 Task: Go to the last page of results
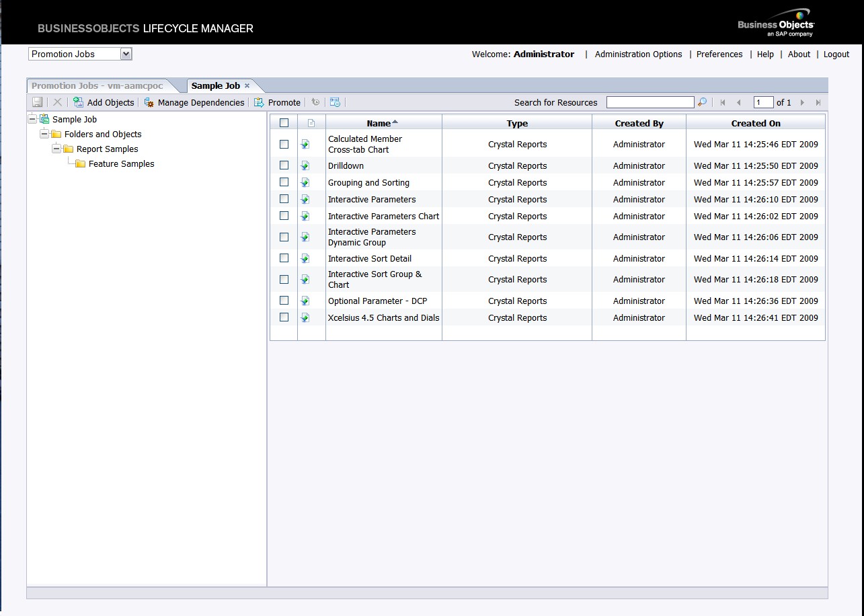[818, 103]
